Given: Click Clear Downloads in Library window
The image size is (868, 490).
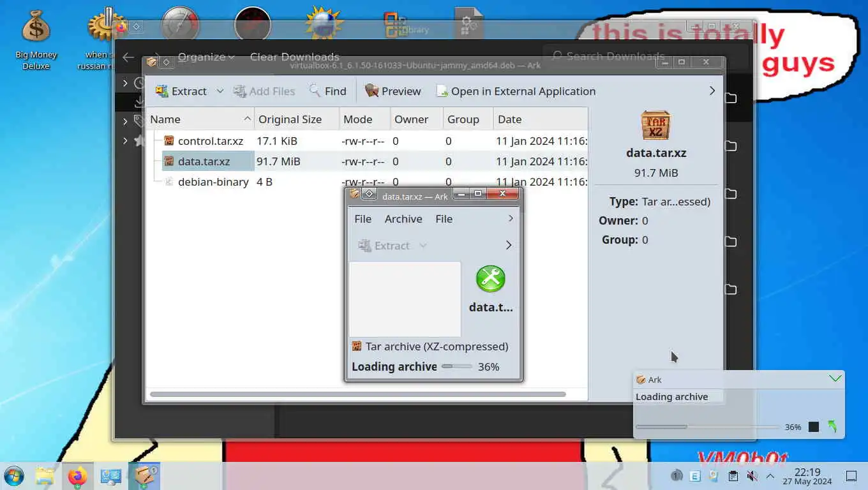Looking at the screenshot, I should pos(295,57).
